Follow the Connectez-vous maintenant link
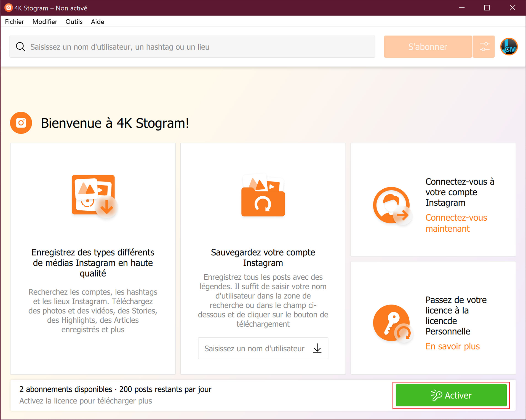Viewport: 526px width, 420px height. point(456,223)
